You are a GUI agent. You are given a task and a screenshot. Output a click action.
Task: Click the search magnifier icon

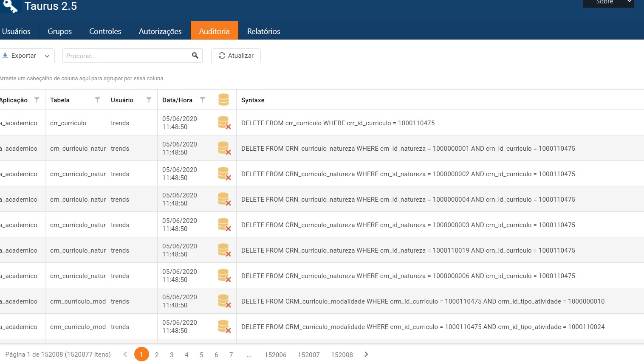195,56
